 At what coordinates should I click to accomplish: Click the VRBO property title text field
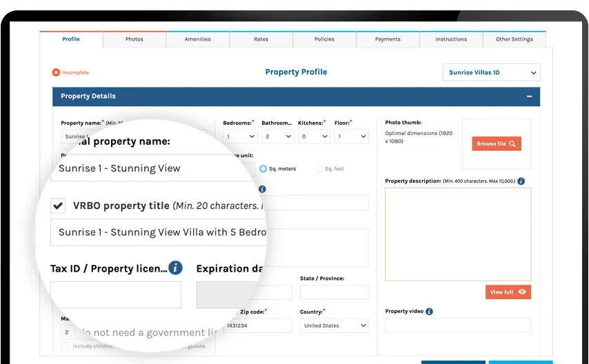[x=158, y=232]
